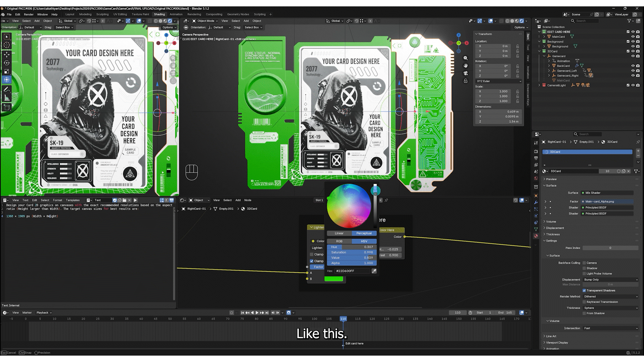Click fake user shield icon for 3DCard material
The image size is (644, 362).
619,171
